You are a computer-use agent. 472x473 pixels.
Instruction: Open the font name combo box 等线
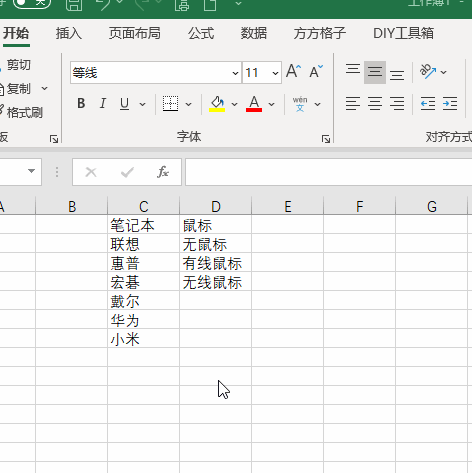click(155, 73)
